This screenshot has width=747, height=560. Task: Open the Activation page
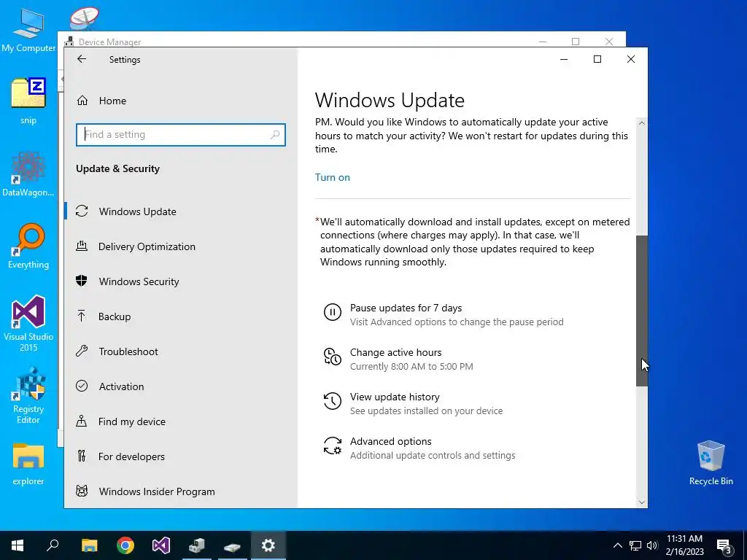click(181, 386)
